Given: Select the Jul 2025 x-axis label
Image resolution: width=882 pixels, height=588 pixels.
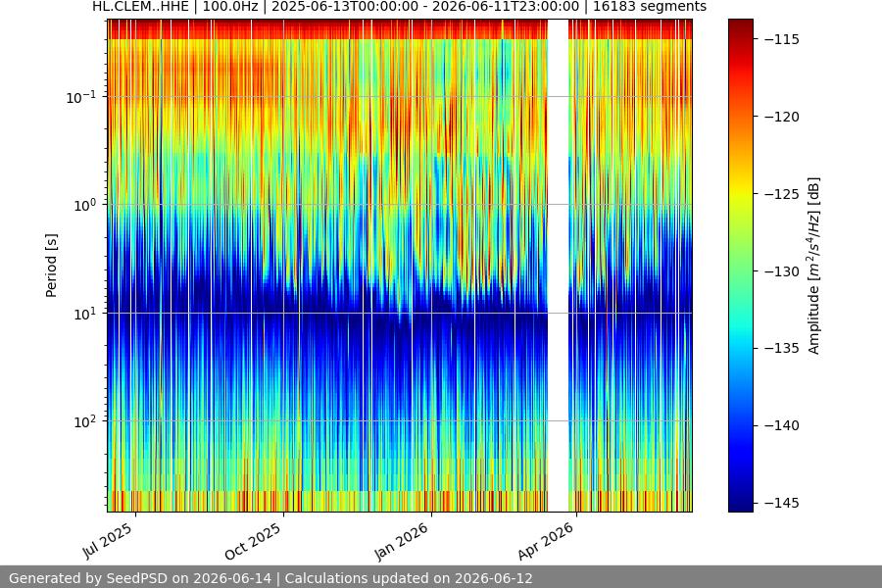Looking at the screenshot, I should (x=108, y=540).
